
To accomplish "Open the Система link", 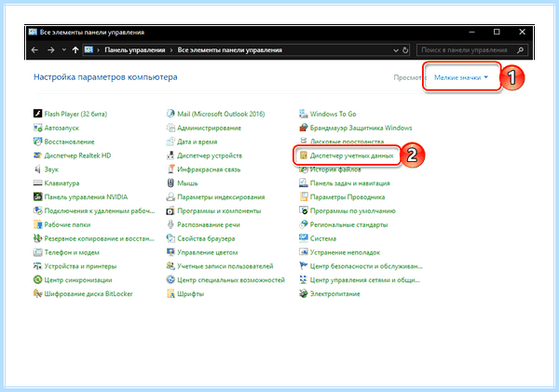I will [323, 238].
